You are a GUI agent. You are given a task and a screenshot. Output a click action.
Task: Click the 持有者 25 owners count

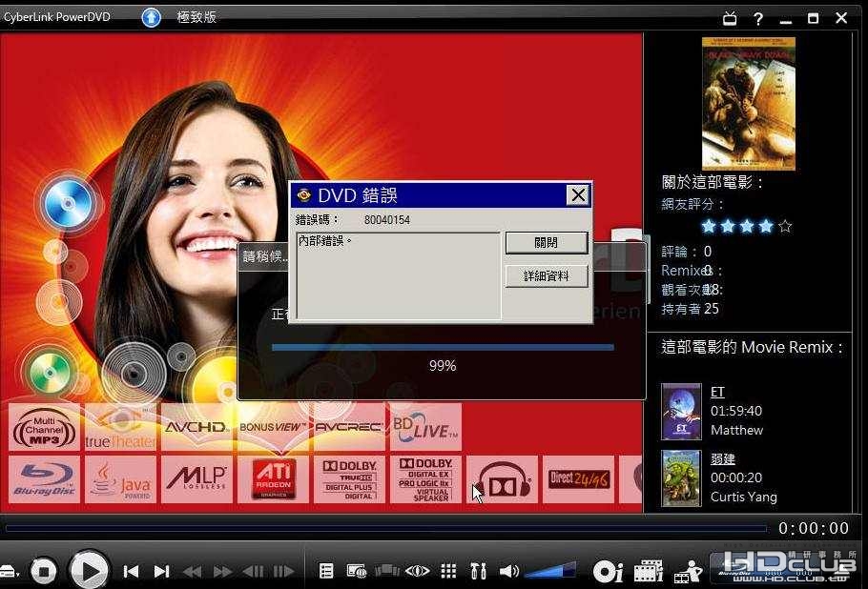tap(691, 309)
